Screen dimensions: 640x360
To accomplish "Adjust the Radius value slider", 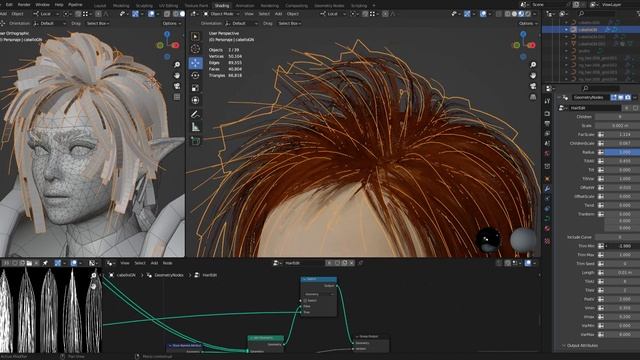I will point(622,152).
